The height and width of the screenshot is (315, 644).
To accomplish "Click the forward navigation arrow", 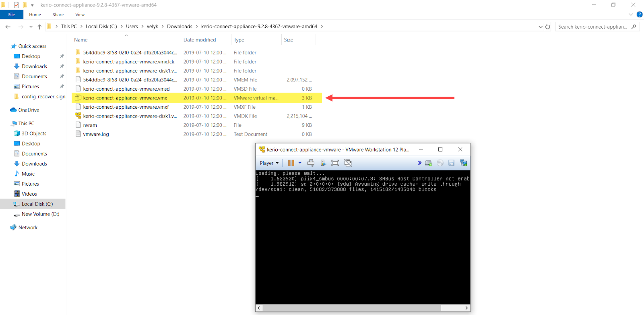I will point(21,27).
